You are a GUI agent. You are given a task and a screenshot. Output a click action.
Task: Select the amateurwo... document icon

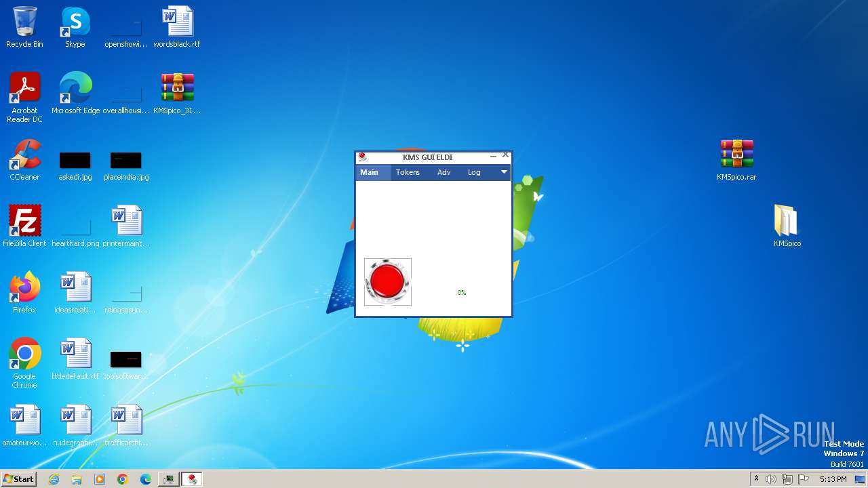tap(24, 426)
